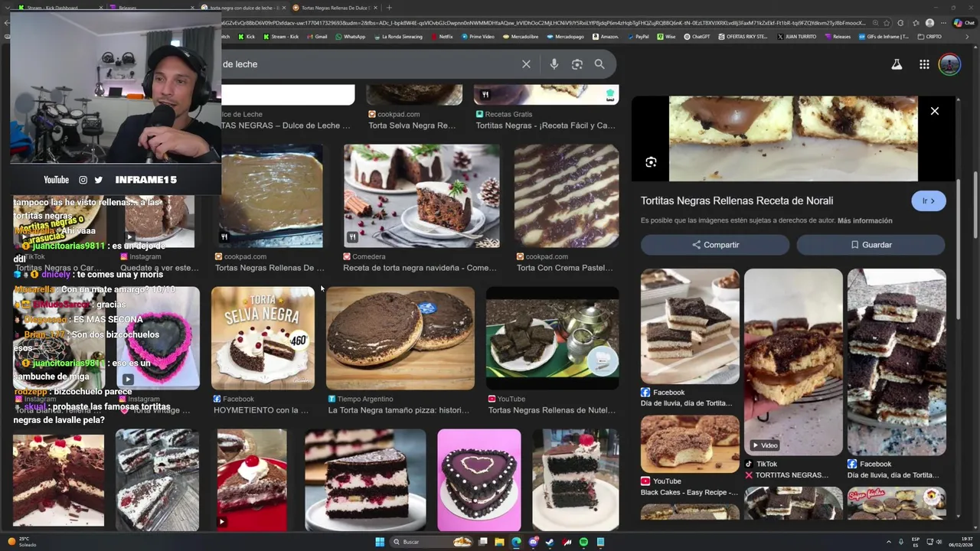
Task: Open Tortitas Negras Rellenas Receta de Norali title
Action: [x=737, y=201]
